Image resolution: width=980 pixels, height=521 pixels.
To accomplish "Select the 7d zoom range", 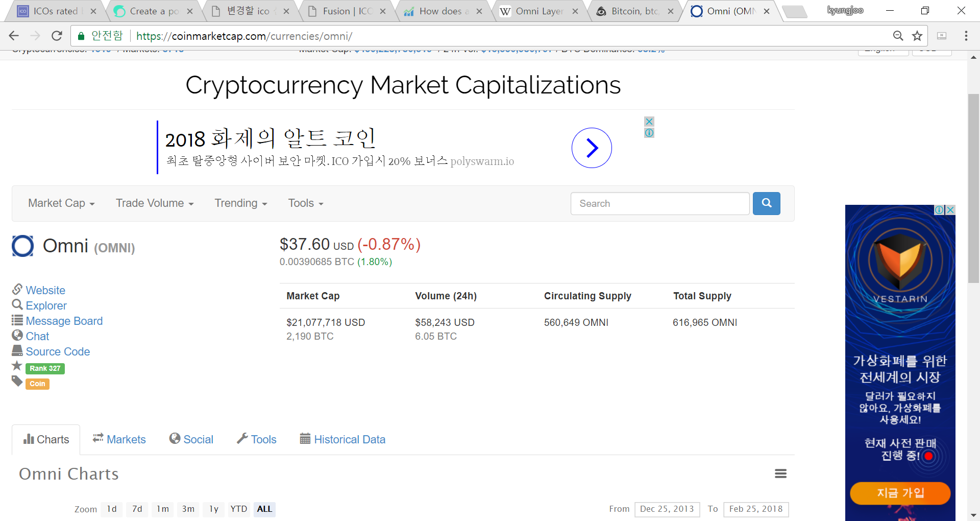I will click(137, 509).
